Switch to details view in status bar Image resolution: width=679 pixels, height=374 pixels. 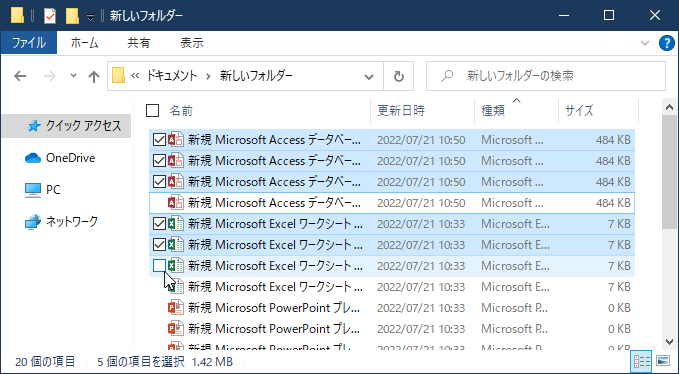(x=641, y=361)
